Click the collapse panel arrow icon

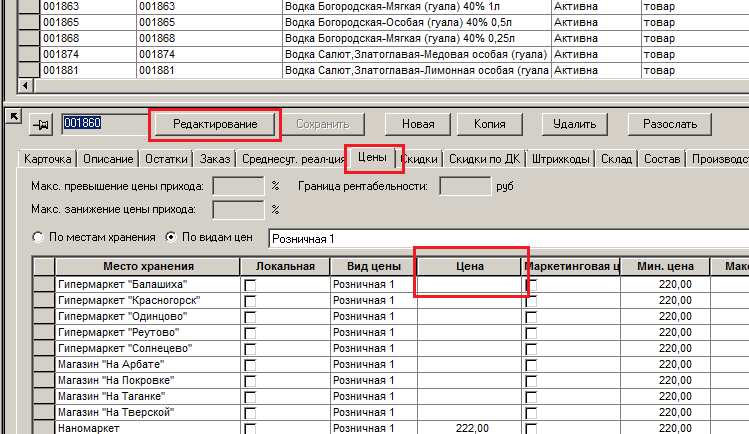click(13, 116)
